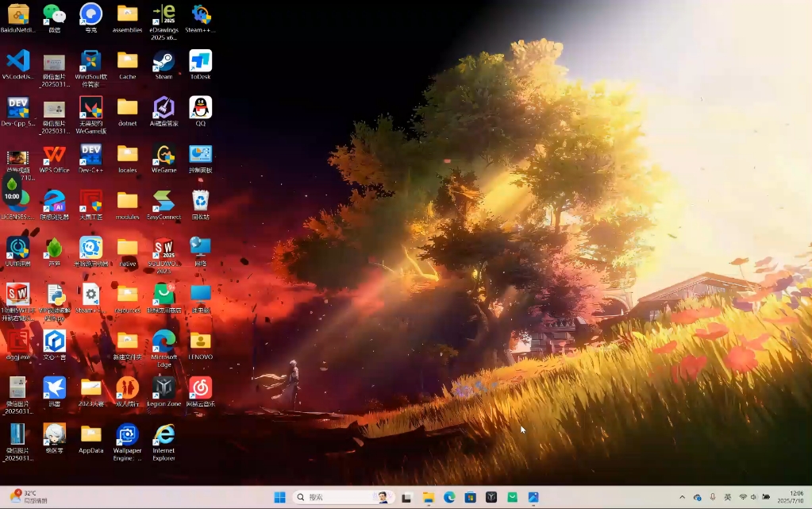Launch the Steam shortcut
Screen dimensions: 812x509
(x=164, y=61)
